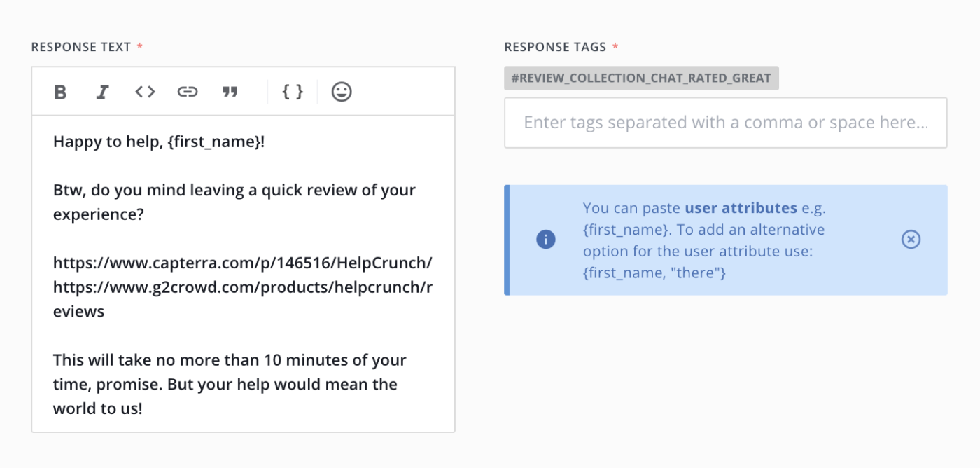Click the {first_name, "there"} example text

[654, 273]
